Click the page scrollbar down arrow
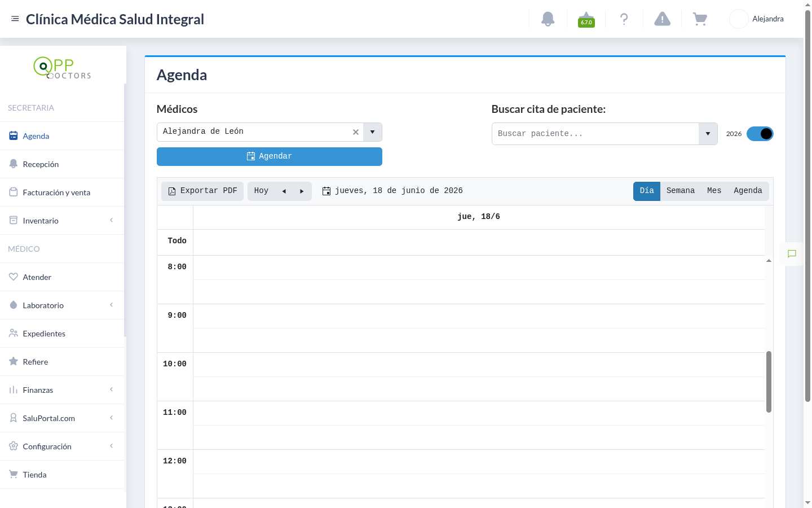 (x=807, y=502)
